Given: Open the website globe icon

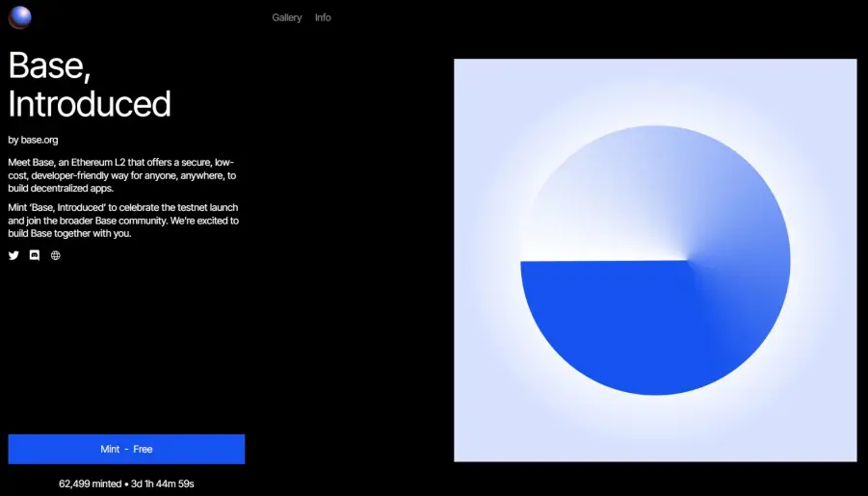Looking at the screenshot, I should 55,255.
